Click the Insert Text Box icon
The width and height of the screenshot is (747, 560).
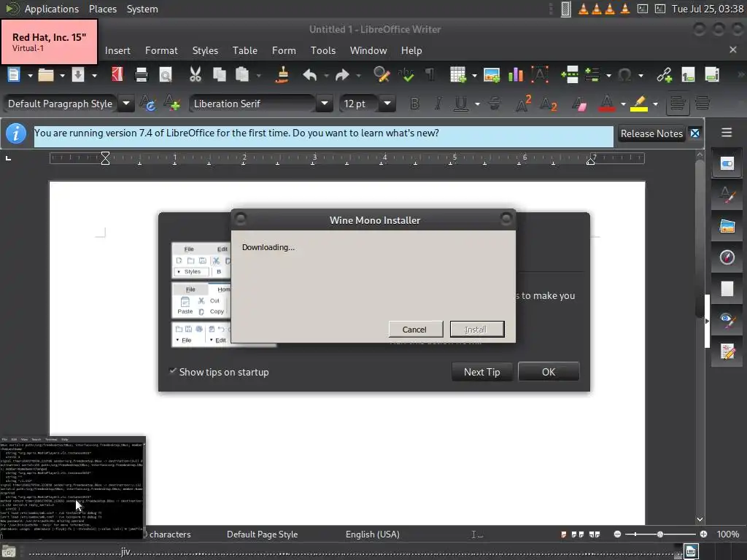tap(540, 75)
